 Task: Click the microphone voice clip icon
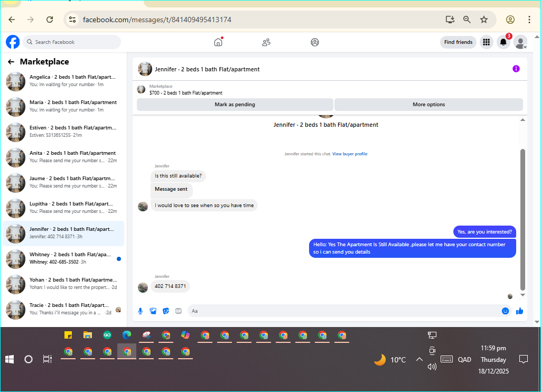pyautogui.click(x=141, y=311)
